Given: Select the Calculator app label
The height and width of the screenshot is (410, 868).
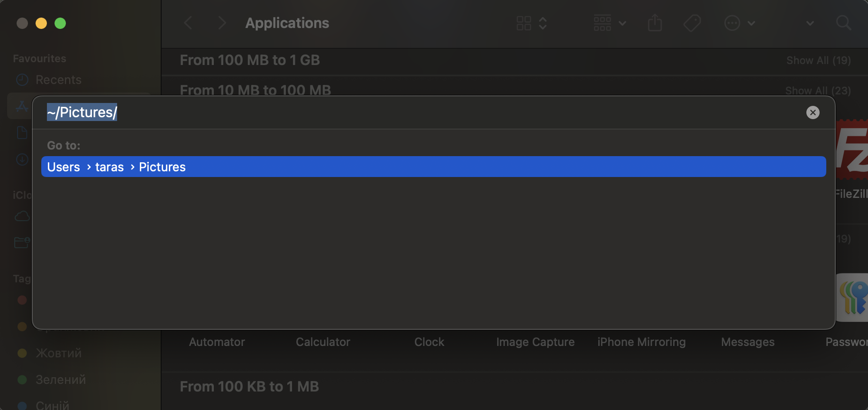Looking at the screenshot, I should click(323, 342).
